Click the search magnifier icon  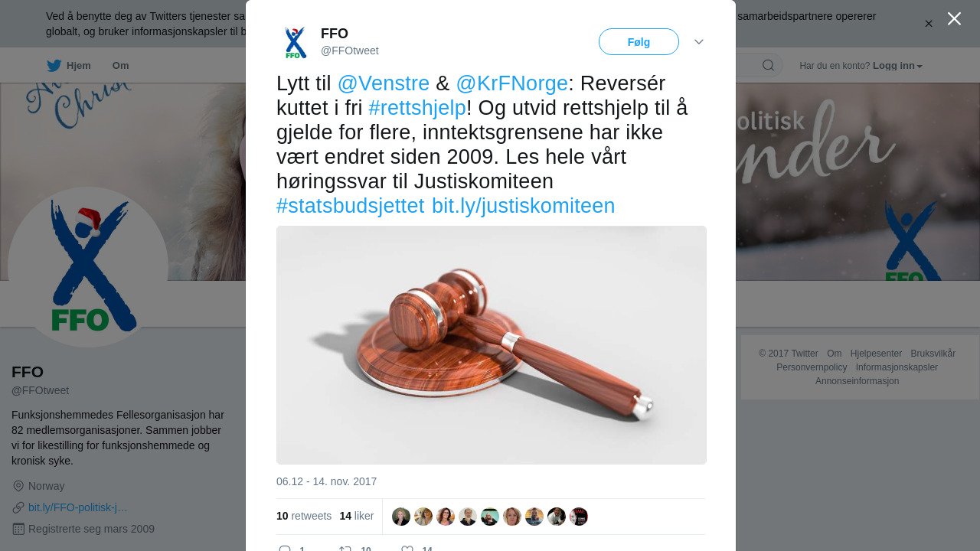[768, 65]
